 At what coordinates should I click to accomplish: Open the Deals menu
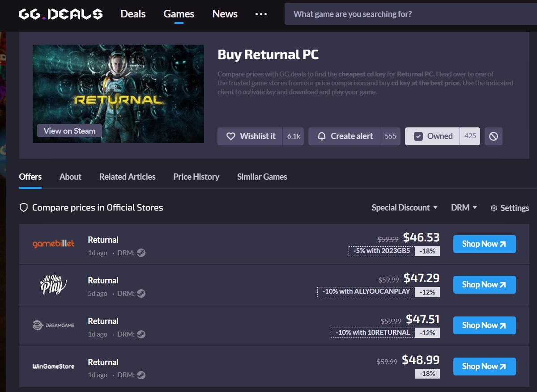[x=133, y=14]
